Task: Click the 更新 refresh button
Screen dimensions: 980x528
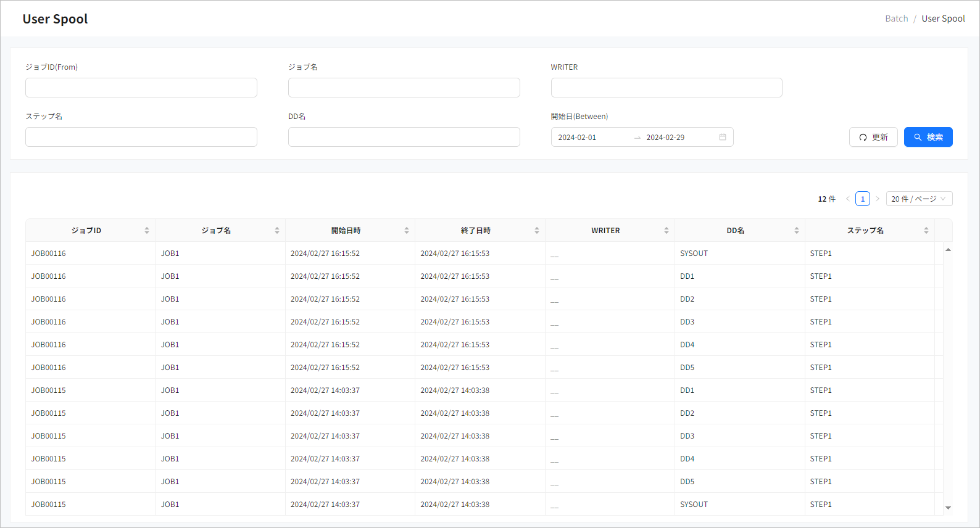Action: [x=873, y=137]
